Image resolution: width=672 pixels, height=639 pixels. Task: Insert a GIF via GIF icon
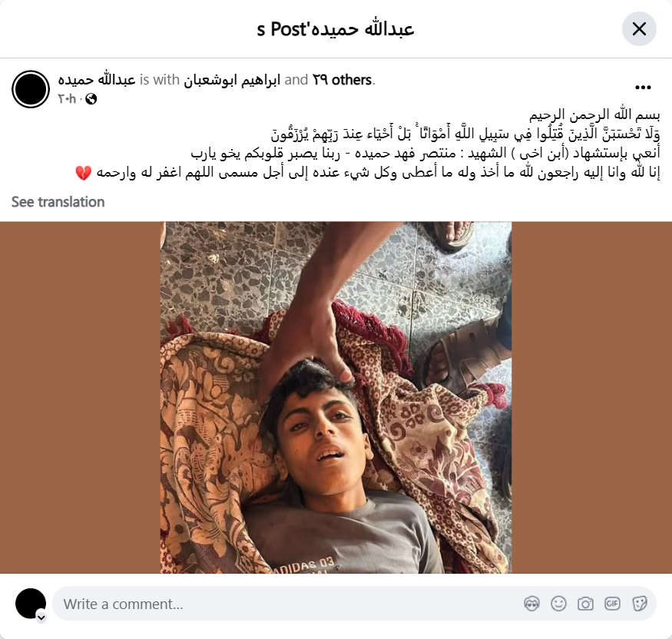612,604
